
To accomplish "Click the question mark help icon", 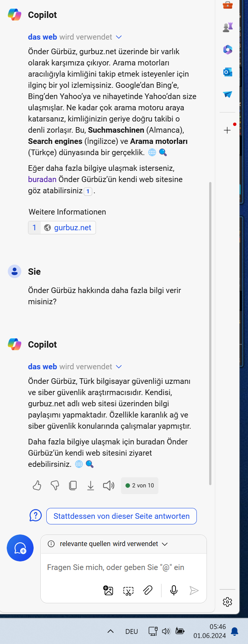I will point(35,516).
